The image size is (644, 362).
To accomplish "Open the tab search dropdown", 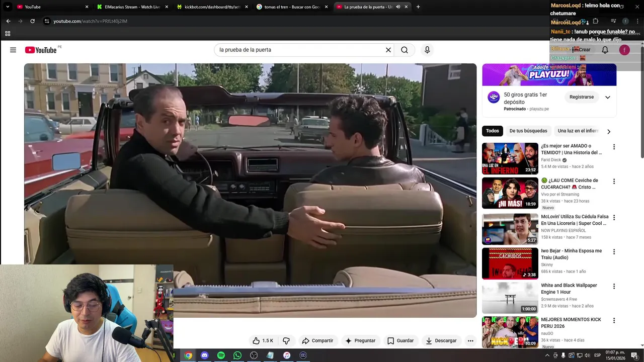I will pos(7,7).
